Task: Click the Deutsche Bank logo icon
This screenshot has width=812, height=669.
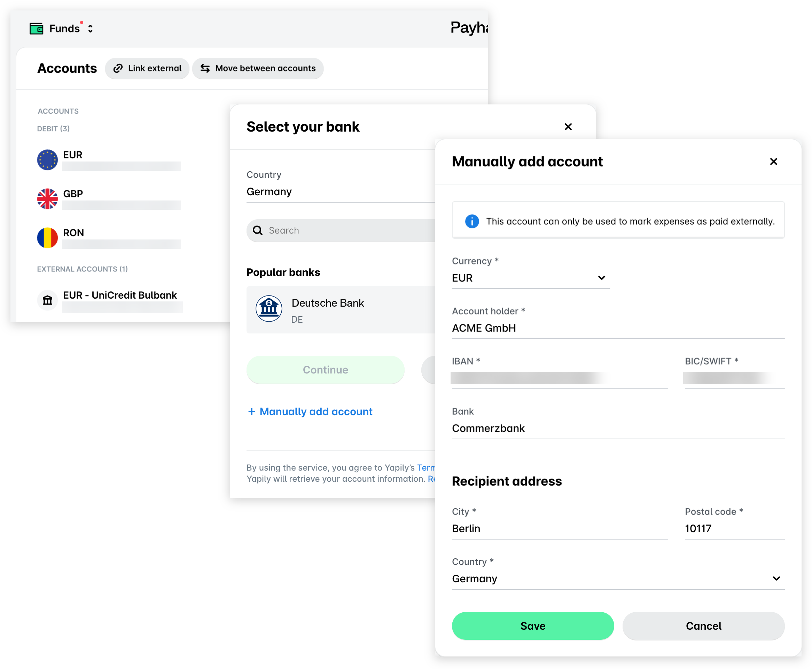Action: [269, 308]
